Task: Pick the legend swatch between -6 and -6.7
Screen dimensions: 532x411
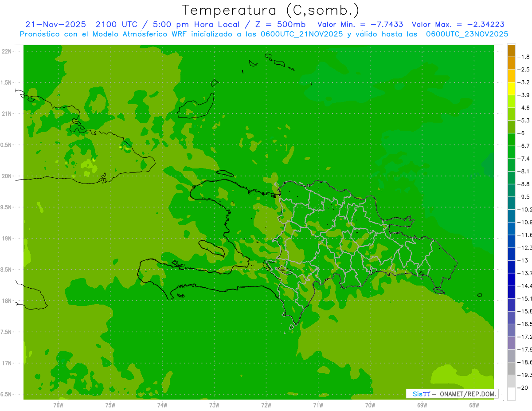Action: click(x=511, y=139)
